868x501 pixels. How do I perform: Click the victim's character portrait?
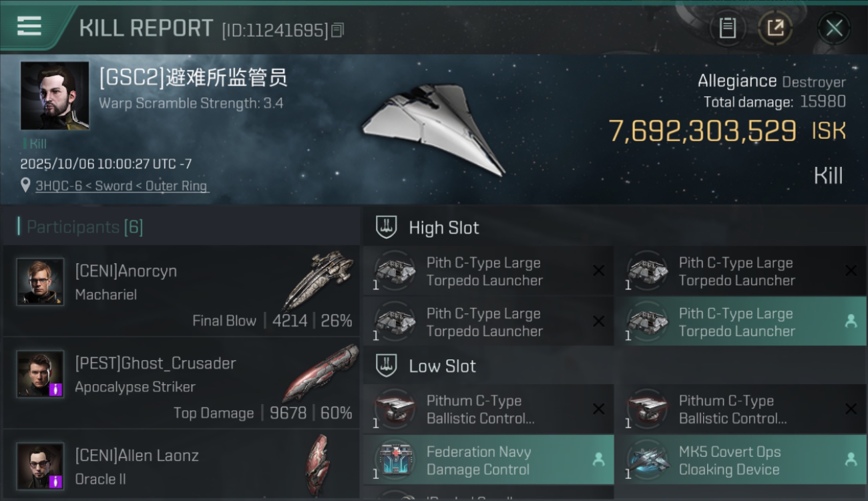(55, 96)
